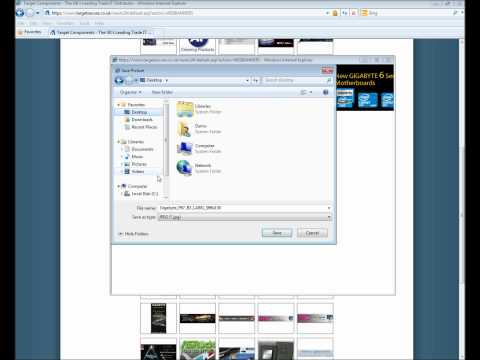Cancel the Save Picture dialog
480x360 pixels.
312,233
